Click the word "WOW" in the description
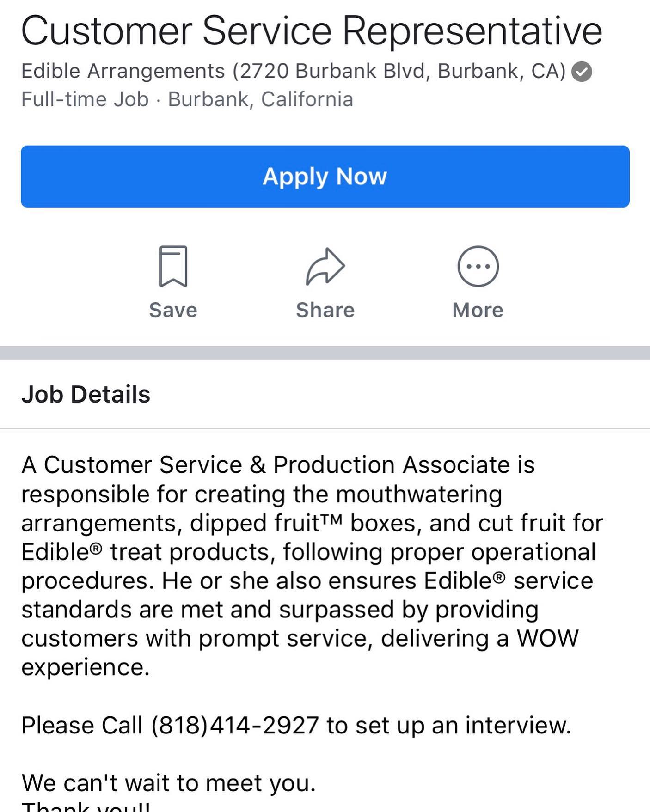 (x=547, y=638)
